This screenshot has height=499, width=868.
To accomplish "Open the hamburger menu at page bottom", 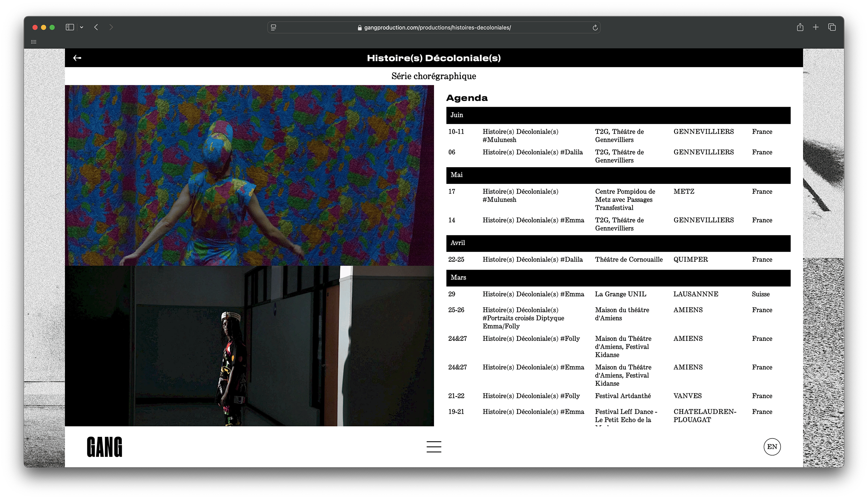I will point(434,447).
